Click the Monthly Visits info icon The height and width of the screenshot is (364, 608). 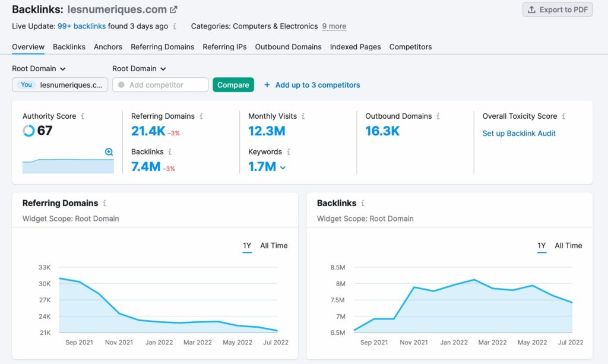303,116
